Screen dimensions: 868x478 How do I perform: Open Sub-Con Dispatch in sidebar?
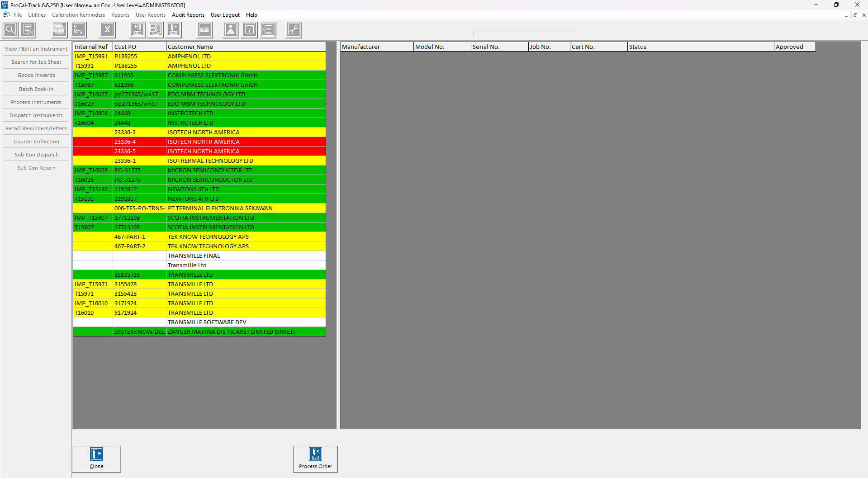coord(36,155)
